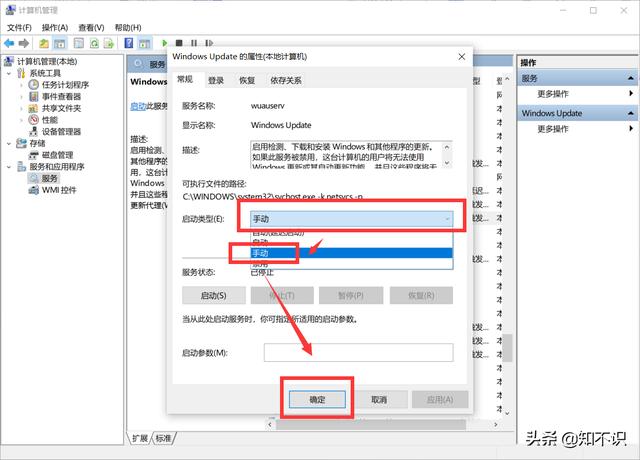Click the services list horizontal scrollbar
This screenshot has width=640, height=460.
[x=371, y=424]
